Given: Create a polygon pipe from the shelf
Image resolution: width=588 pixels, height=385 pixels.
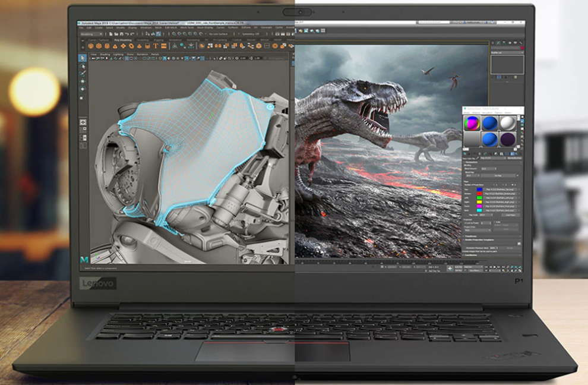Looking at the screenshot, I should pos(148,46).
